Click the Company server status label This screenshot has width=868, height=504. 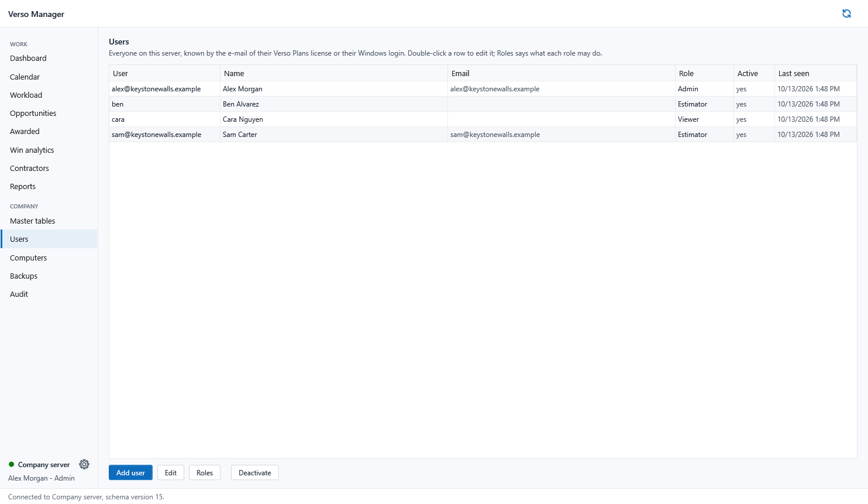tap(44, 465)
